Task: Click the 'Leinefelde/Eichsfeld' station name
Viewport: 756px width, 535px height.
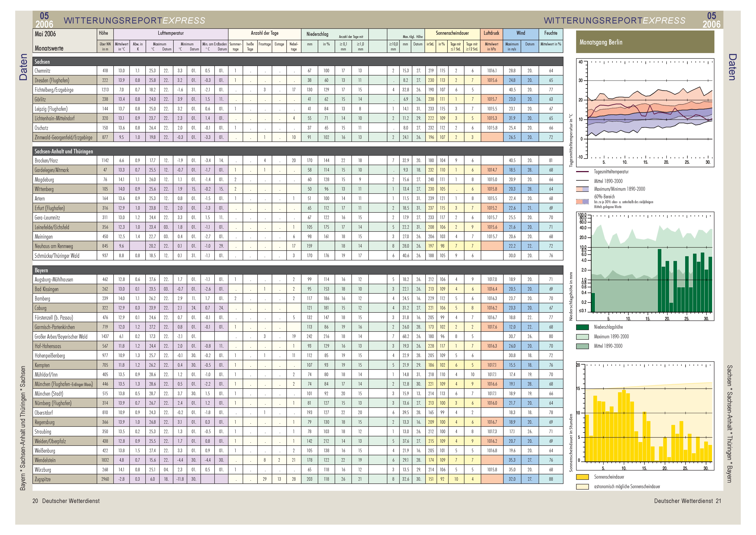Action: point(52,227)
